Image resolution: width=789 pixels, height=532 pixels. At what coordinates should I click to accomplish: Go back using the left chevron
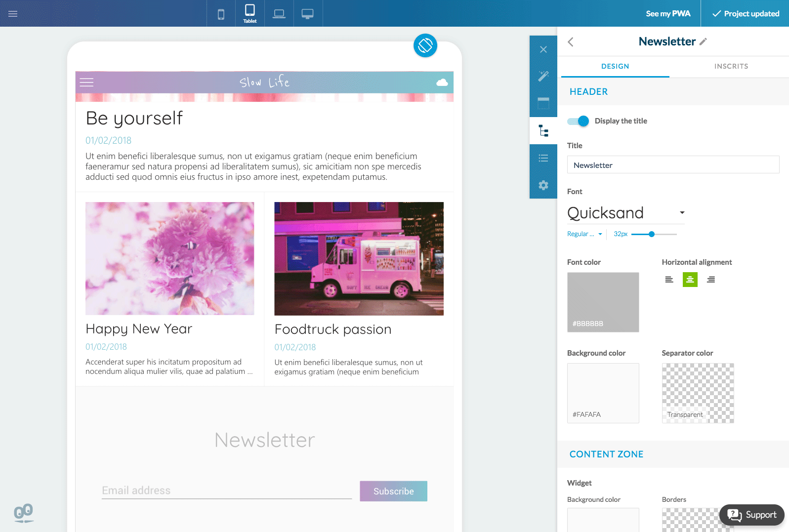[571, 42]
